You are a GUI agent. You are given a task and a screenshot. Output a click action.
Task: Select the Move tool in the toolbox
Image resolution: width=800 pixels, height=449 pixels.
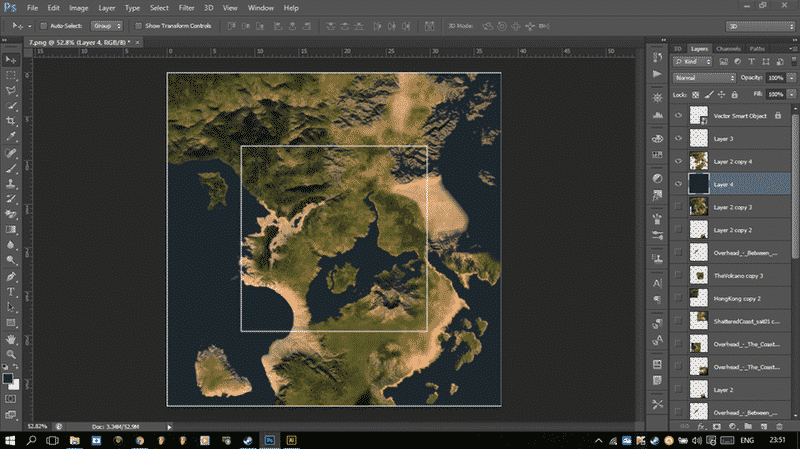click(x=11, y=58)
